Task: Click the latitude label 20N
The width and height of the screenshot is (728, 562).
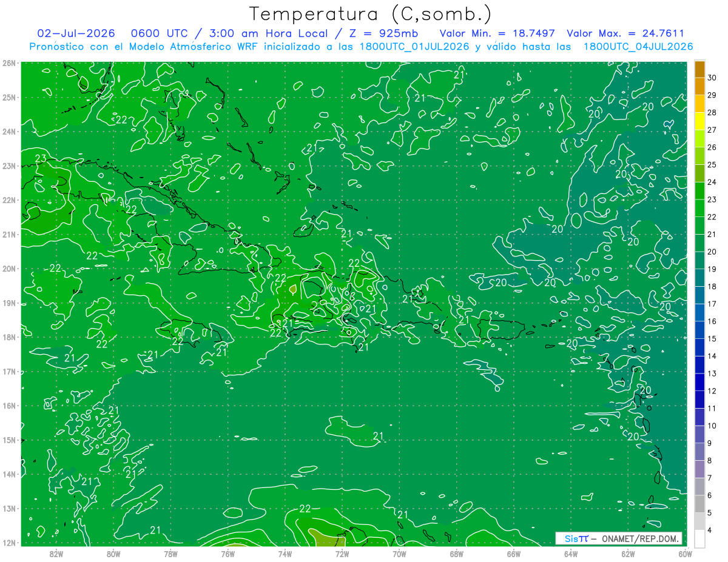Action: point(8,269)
